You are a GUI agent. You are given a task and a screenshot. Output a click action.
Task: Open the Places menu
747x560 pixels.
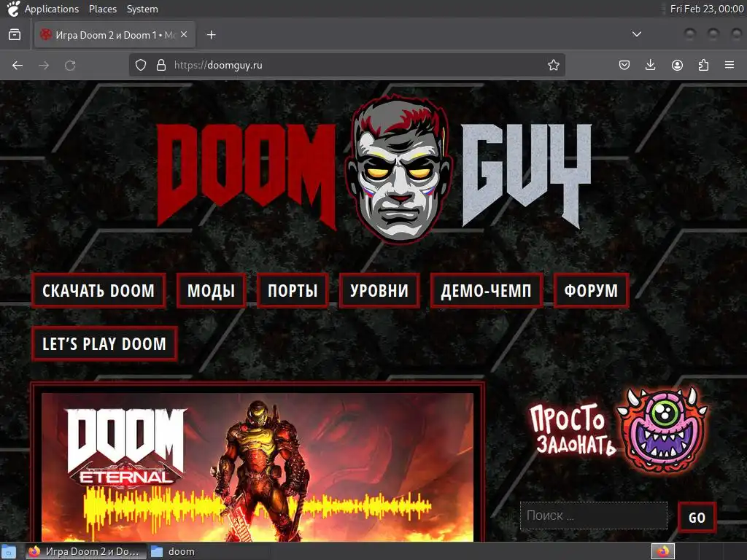(102, 9)
